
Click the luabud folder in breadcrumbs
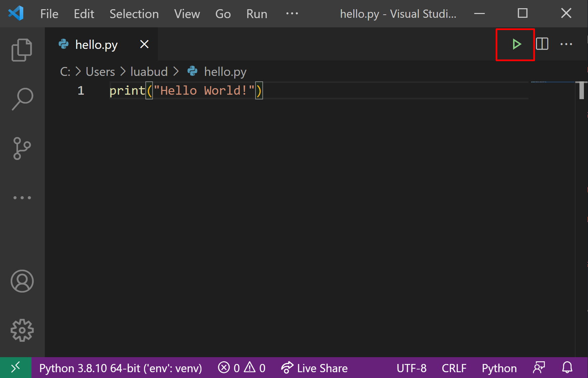[149, 72]
